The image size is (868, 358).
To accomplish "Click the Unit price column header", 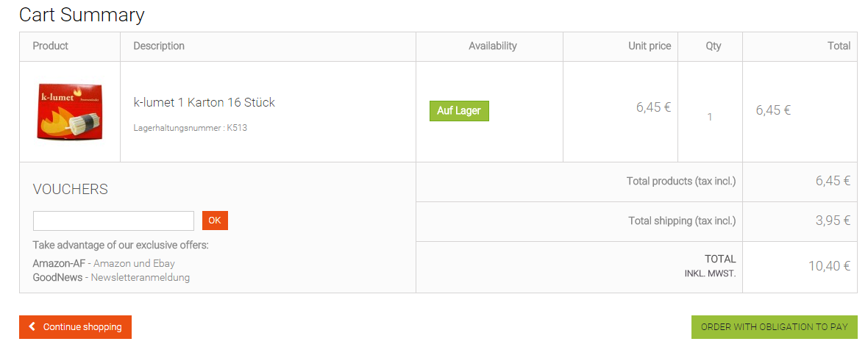I will coord(650,46).
